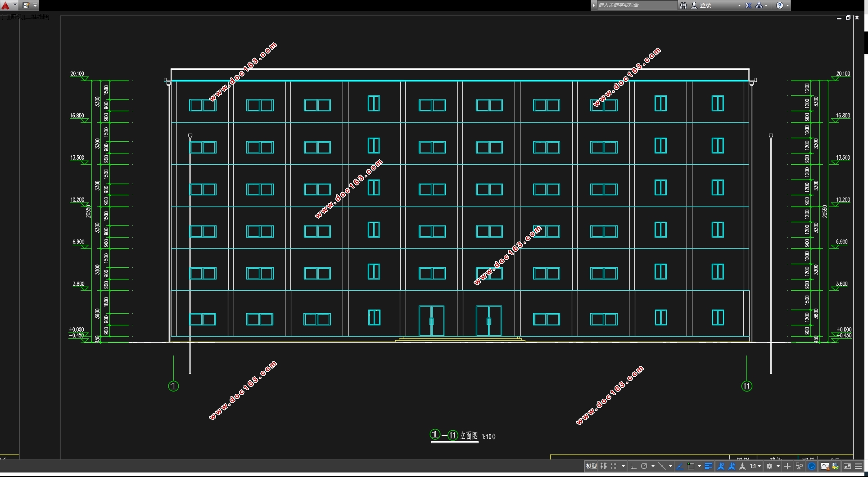868x477 pixels.
Task: Select the left ground-floor entrance door
Action: (431, 321)
